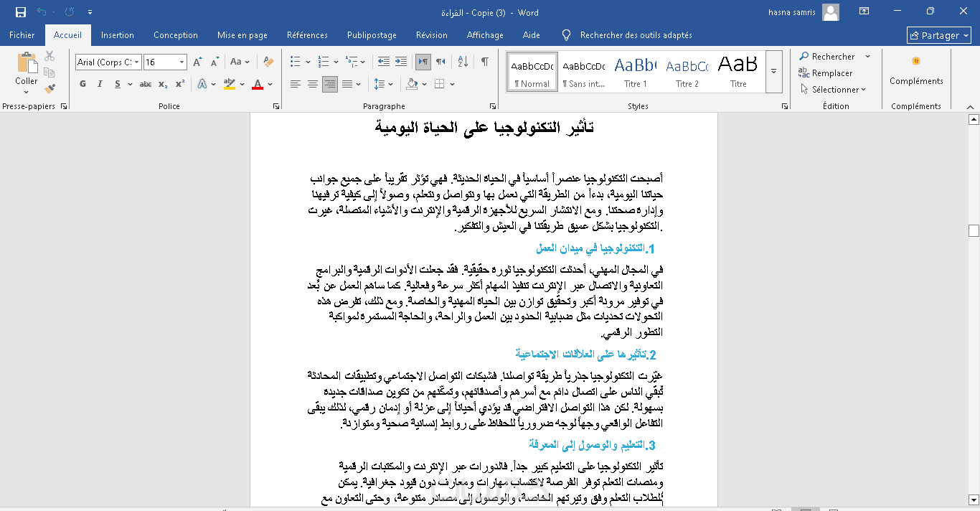Click the Cut scissors icon
Viewport: 980px width, 511px height.
tap(50, 56)
